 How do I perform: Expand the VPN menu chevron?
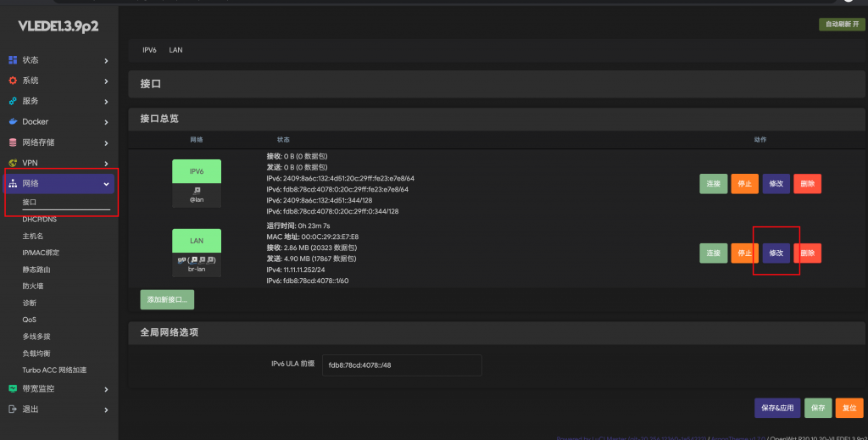[106, 164]
